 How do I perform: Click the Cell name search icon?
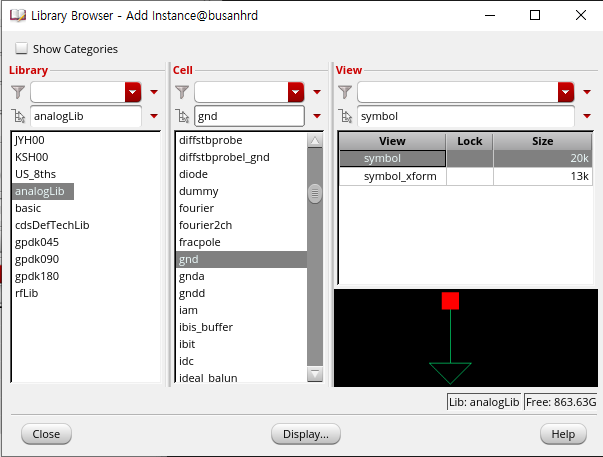click(182, 116)
